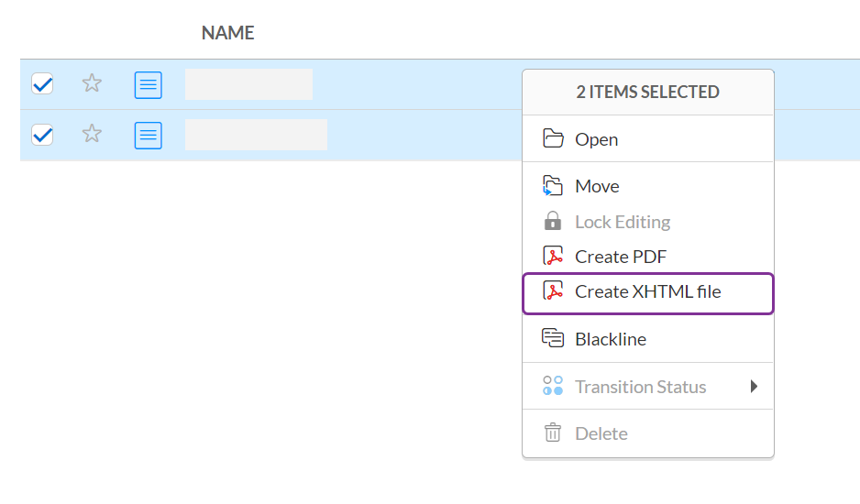The width and height of the screenshot is (860, 504).
Task: Sort by the NAME column header
Action: click(227, 33)
